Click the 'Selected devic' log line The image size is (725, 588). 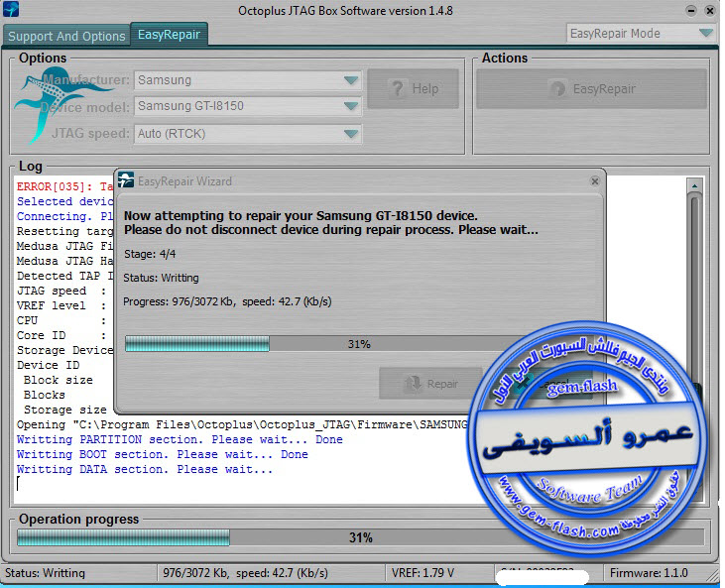pyautogui.click(x=64, y=201)
